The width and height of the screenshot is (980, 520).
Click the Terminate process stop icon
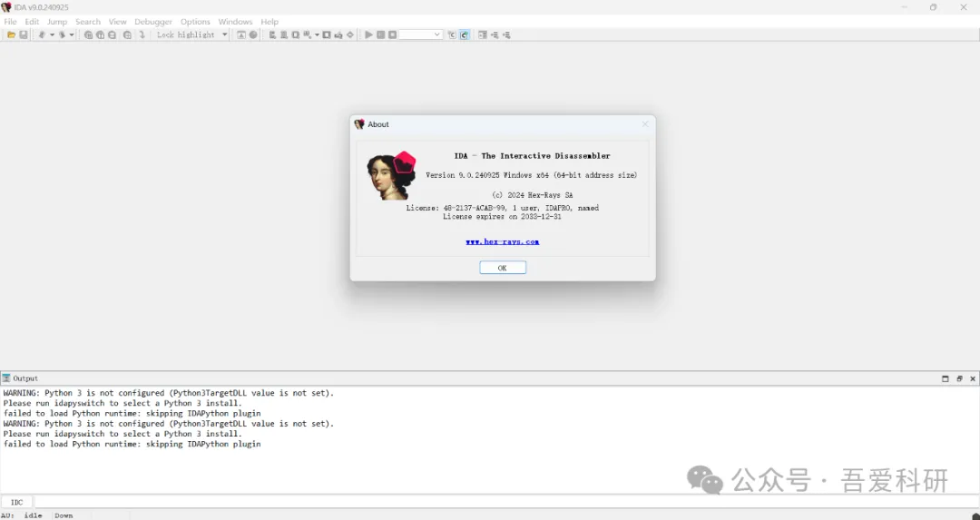[393, 35]
